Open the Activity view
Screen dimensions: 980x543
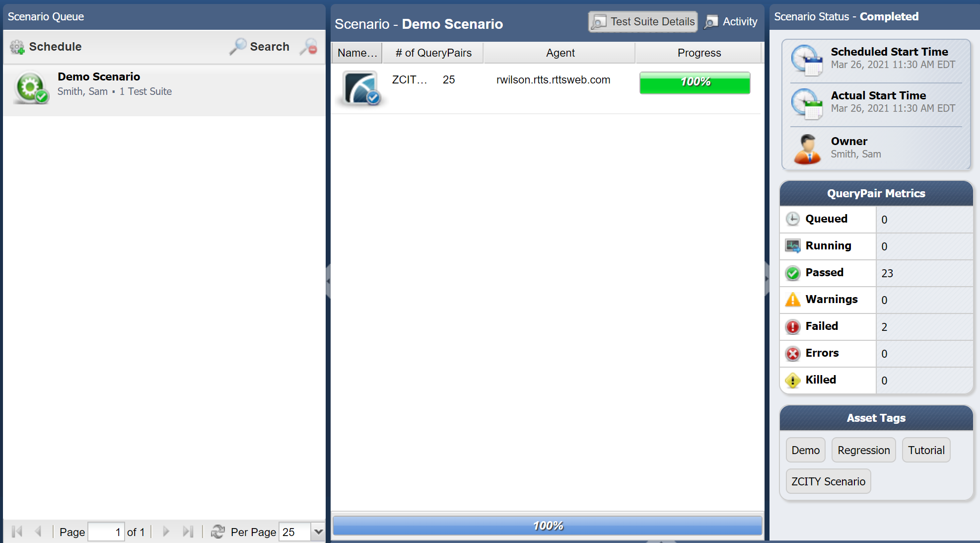pos(731,22)
